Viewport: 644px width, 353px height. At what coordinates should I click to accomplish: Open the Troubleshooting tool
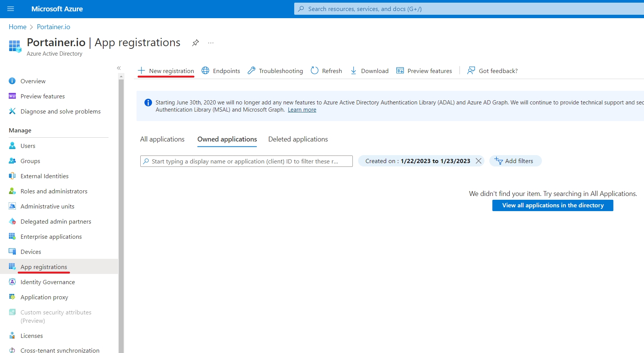click(x=275, y=71)
